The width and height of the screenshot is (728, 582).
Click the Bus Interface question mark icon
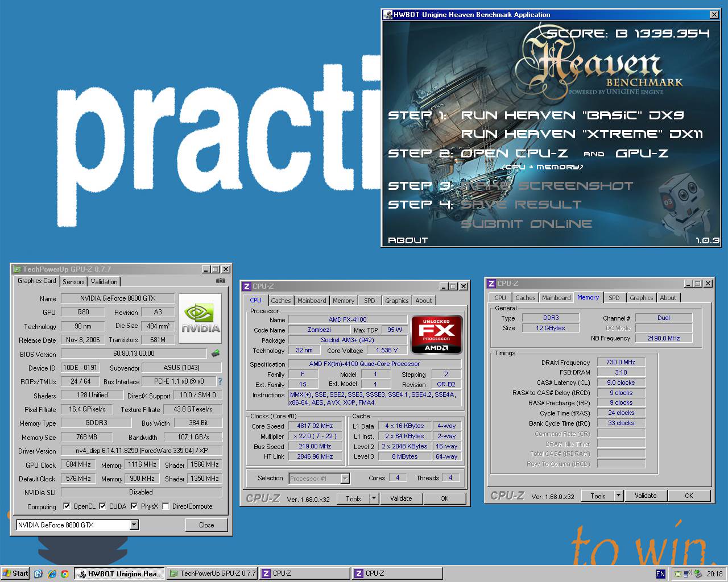point(220,381)
